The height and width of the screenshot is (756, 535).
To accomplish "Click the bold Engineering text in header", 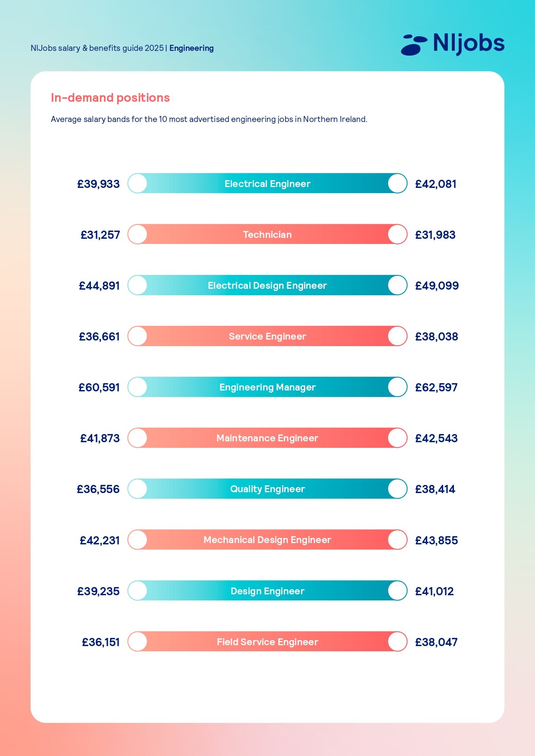I will tap(191, 48).
